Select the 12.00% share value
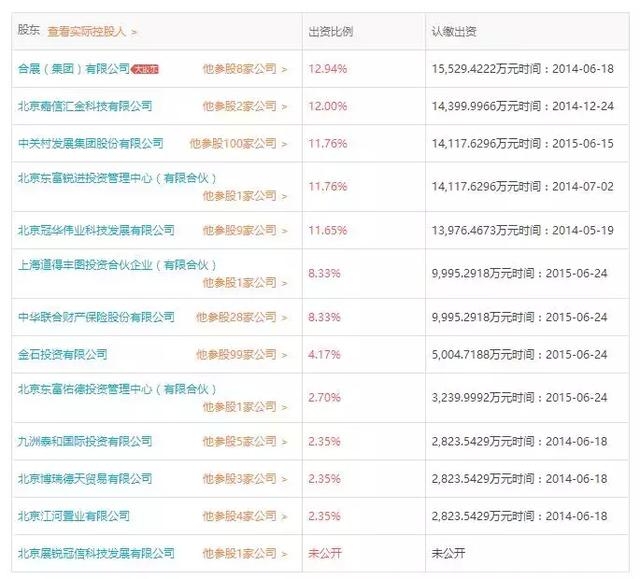The width and height of the screenshot is (640, 579). (x=327, y=106)
